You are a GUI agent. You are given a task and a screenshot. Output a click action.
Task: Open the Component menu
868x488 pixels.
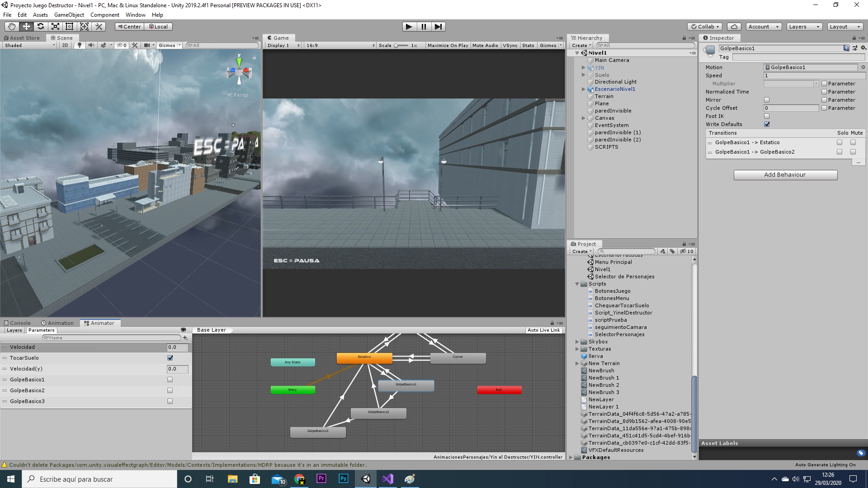pos(105,15)
